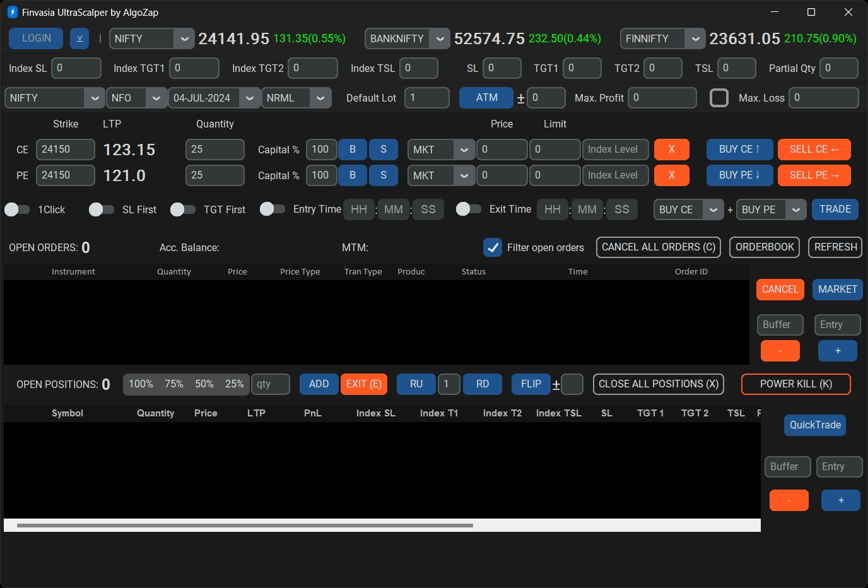The image size is (868, 588).
Task: Select 50% position size option
Action: point(204,384)
